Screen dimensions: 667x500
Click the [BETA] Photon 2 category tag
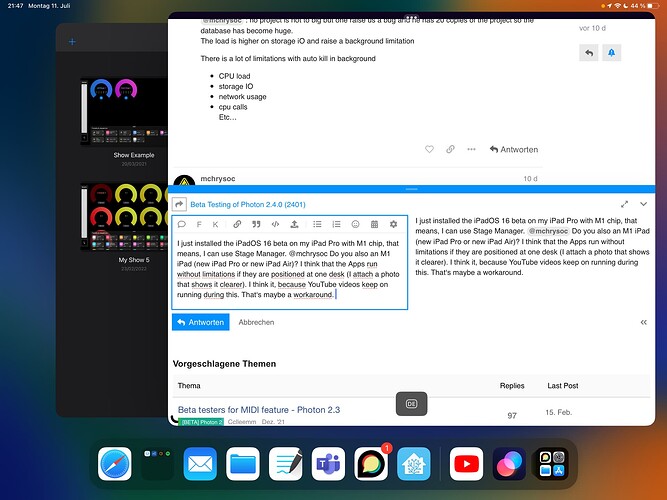point(201,422)
